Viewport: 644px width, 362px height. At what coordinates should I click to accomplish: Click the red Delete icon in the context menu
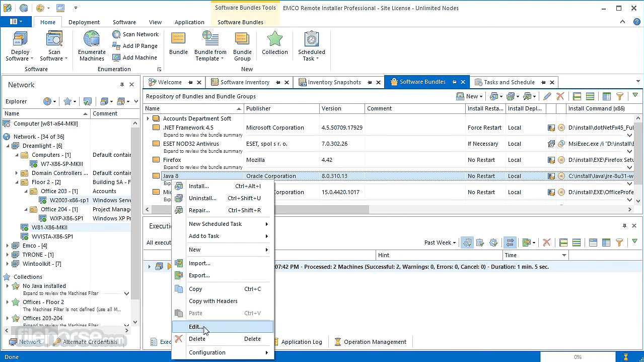179,339
